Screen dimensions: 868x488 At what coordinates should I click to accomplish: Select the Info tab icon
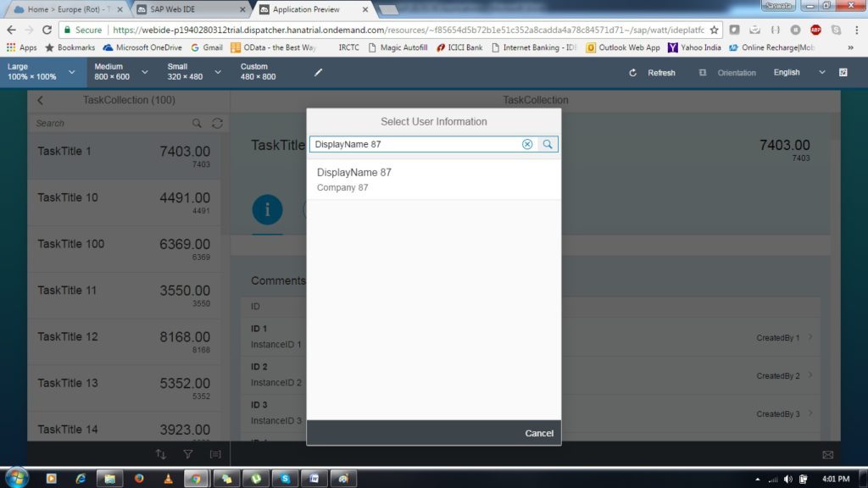point(267,210)
